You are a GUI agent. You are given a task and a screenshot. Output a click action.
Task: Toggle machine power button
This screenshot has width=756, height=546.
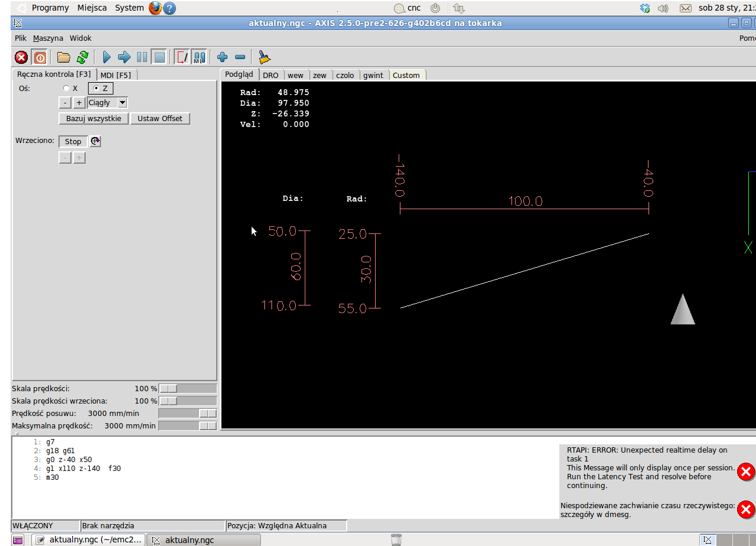point(40,57)
